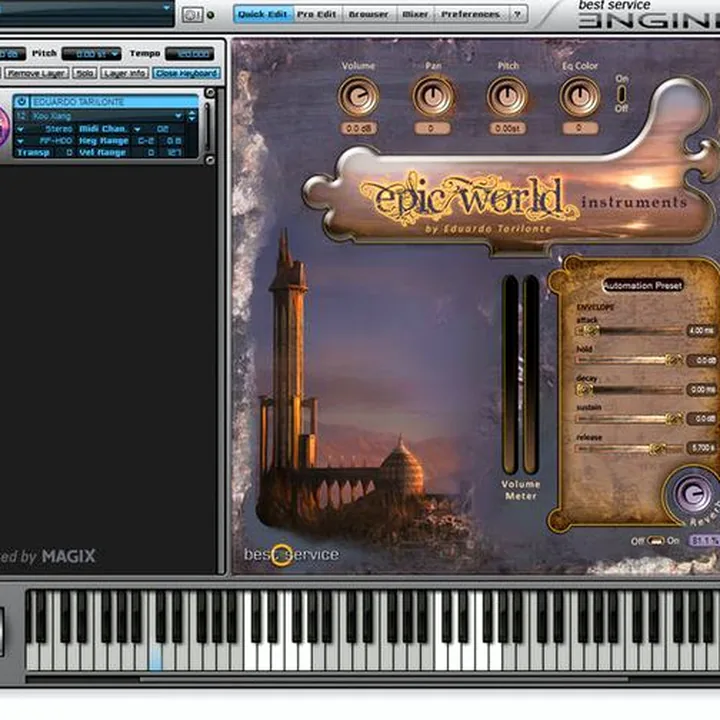Viewport: 720px width, 720px height.
Task: Turn the Volume knob
Action: [358, 97]
